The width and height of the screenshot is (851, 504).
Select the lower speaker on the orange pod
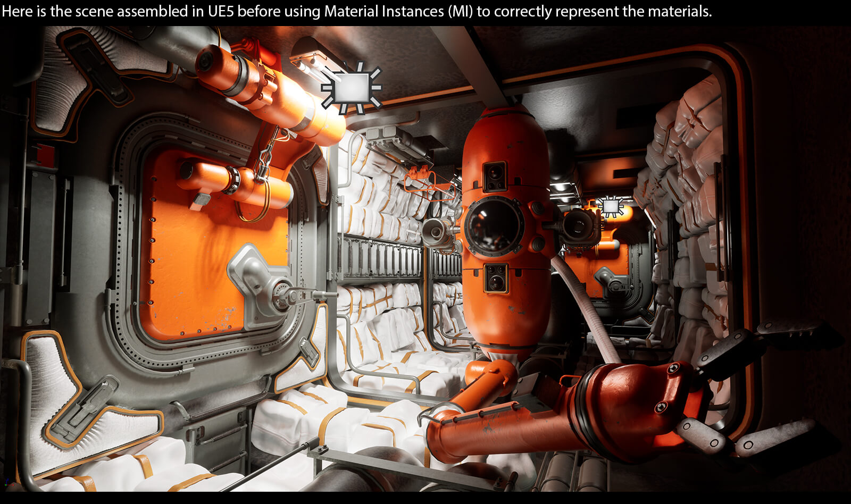coord(495,278)
